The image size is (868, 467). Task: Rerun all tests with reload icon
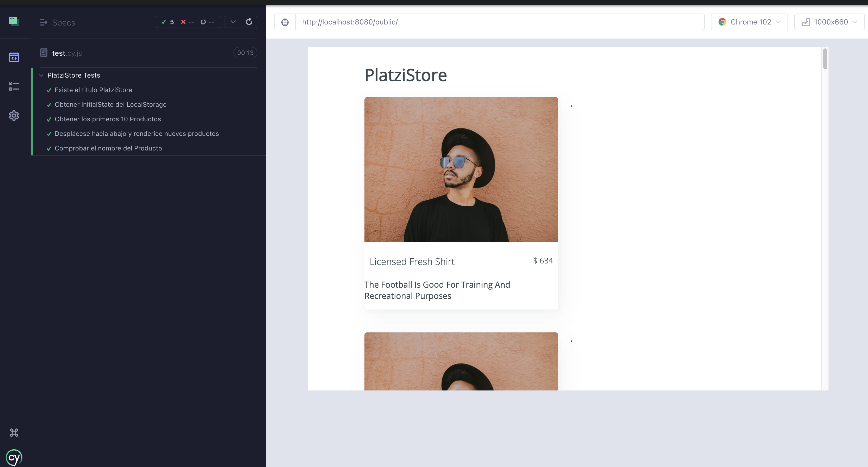[249, 22]
